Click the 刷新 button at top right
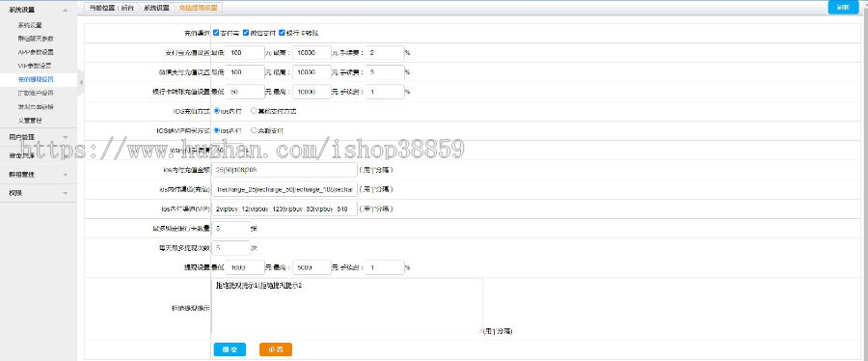This screenshot has width=868, height=361. (x=843, y=7)
